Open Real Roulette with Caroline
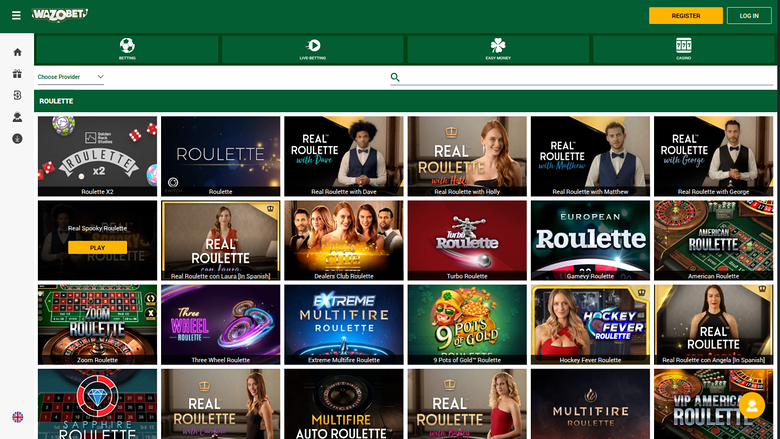 221,404
